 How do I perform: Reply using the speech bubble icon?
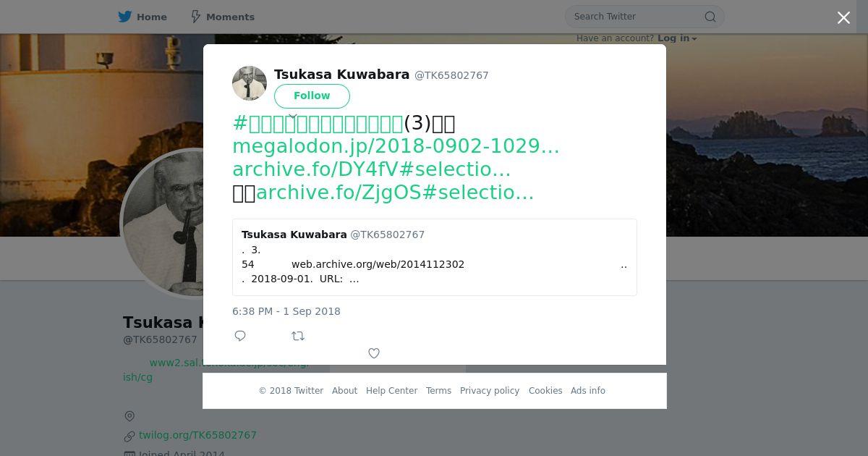pyautogui.click(x=240, y=336)
